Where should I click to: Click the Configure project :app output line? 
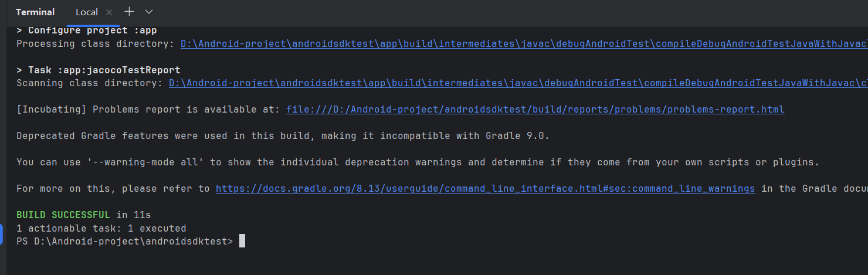pos(87,30)
